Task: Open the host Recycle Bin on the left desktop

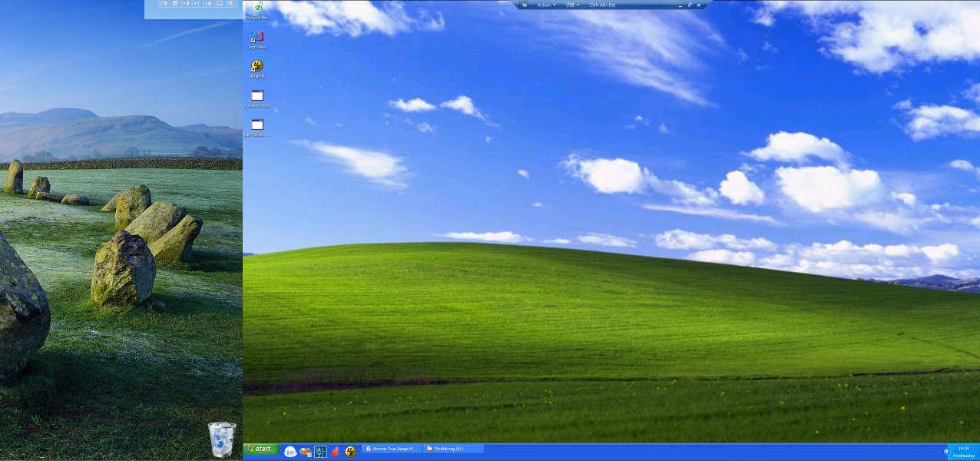Action: (x=222, y=439)
